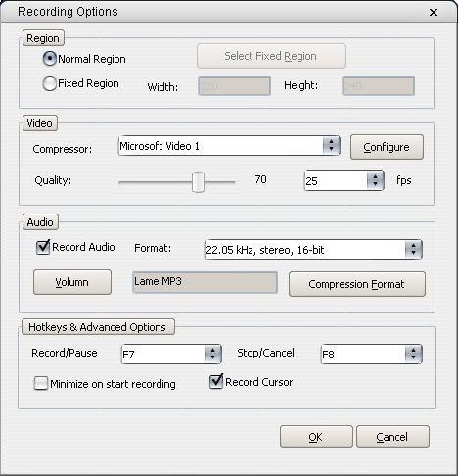The width and height of the screenshot is (458, 476).
Task: Click the Compression Format button
Action: click(357, 284)
